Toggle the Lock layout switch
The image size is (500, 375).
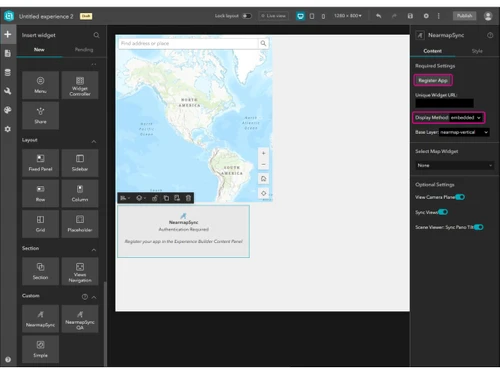coord(247,16)
